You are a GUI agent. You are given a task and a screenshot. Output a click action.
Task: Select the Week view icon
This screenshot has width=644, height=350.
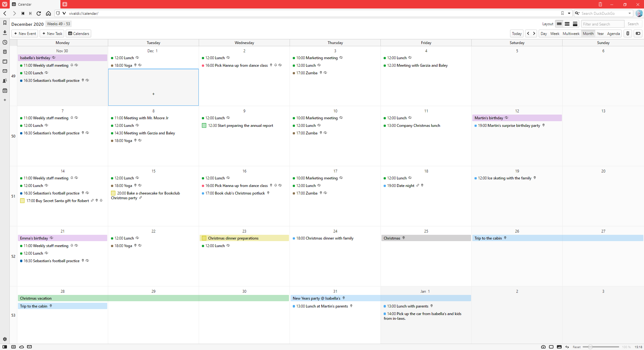pyautogui.click(x=554, y=34)
